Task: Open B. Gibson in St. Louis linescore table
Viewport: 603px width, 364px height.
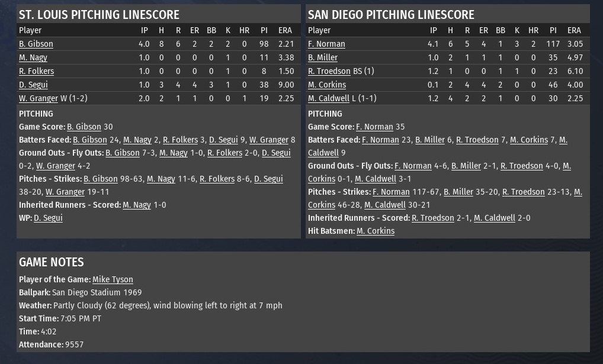Action: click(x=36, y=44)
